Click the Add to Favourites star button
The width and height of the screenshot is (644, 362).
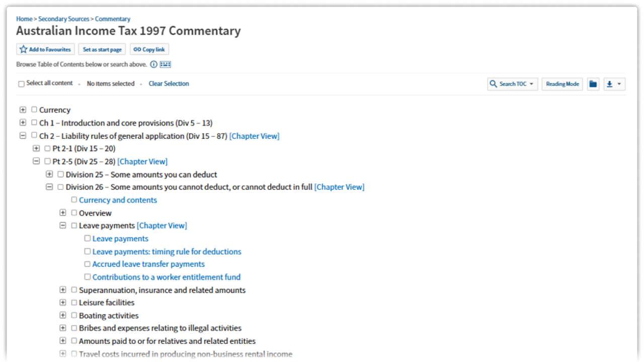pos(45,49)
